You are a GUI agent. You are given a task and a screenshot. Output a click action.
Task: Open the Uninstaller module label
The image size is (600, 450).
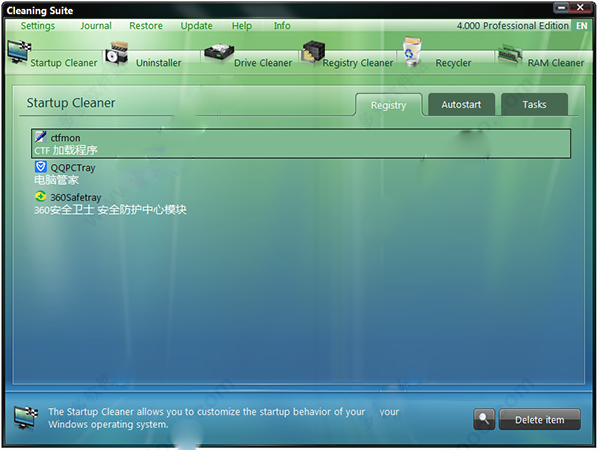click(158, 63)
